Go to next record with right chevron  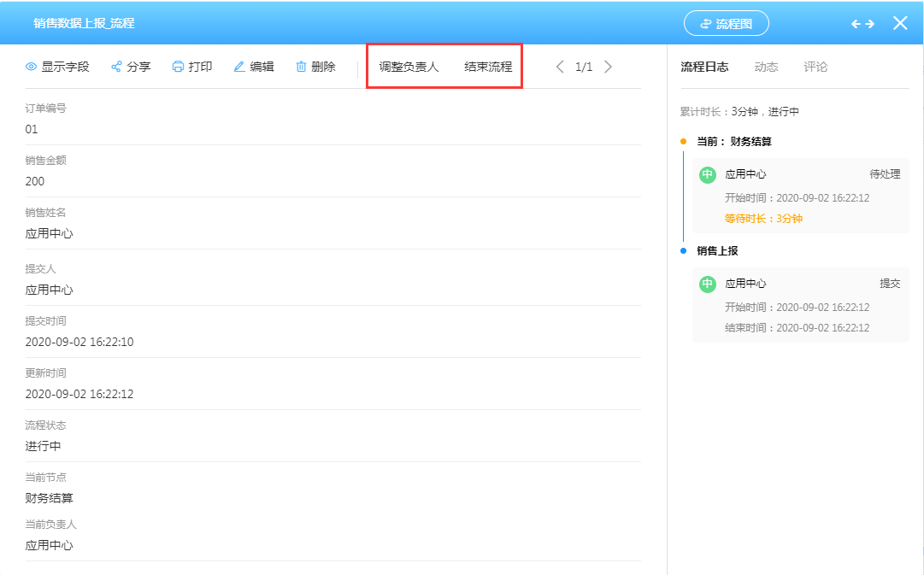coord(608,67)
